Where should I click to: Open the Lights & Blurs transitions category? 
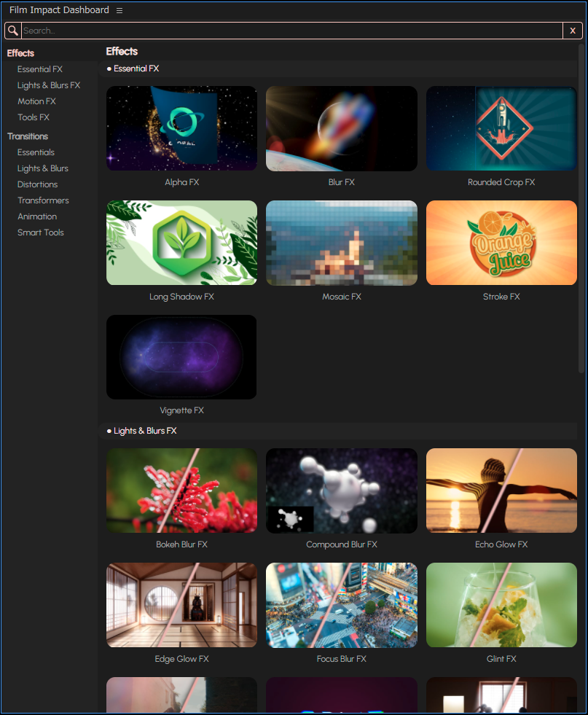pyautogui.click(x=43, y=168)
